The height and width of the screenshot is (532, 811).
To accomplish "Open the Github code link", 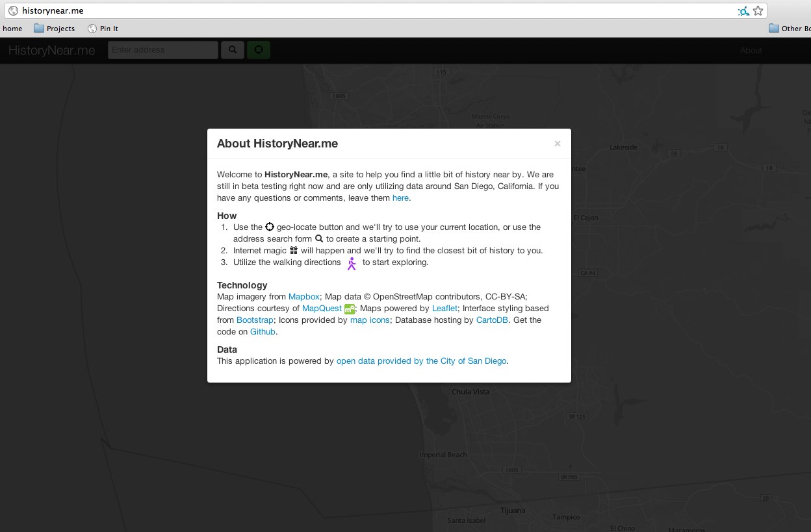I will (x=263, y=332).
